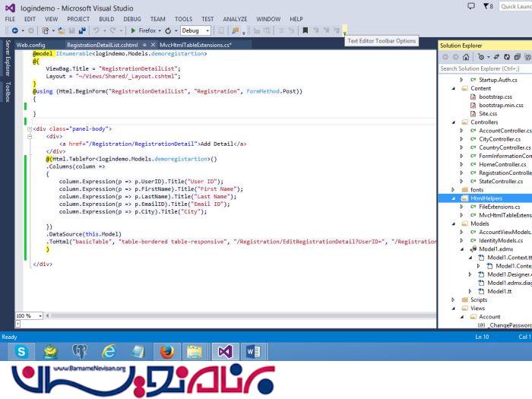Switch to the Web.config tab
532x399 pixels.
tap(31, 46)
